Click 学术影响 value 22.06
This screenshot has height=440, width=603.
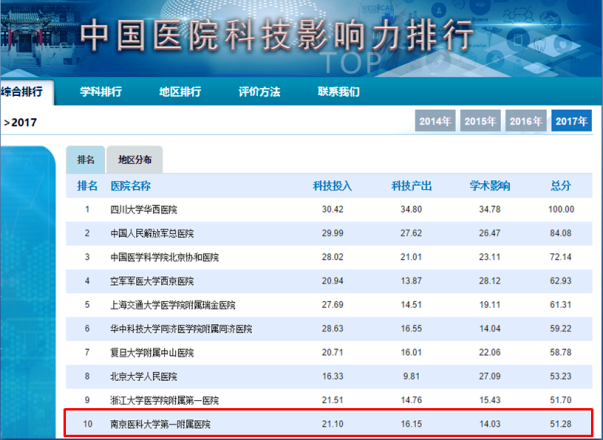click(490, 353)
